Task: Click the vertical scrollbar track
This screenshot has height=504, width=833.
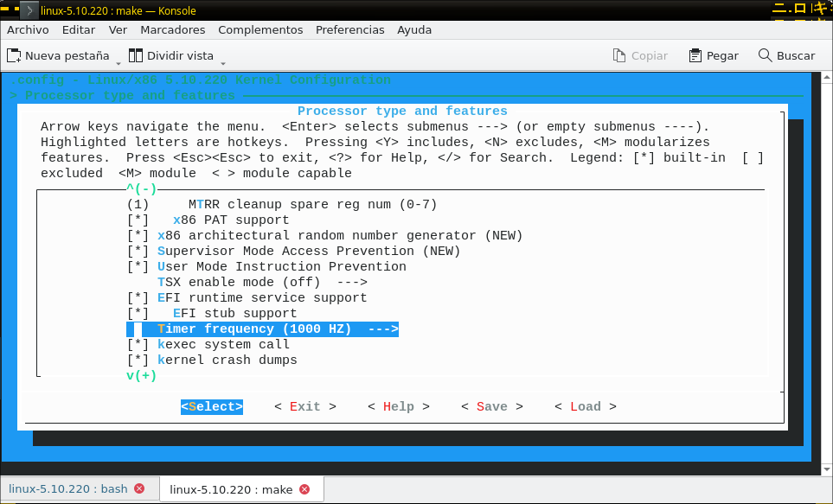Action: pyautogui.click(x=827, y=273)
